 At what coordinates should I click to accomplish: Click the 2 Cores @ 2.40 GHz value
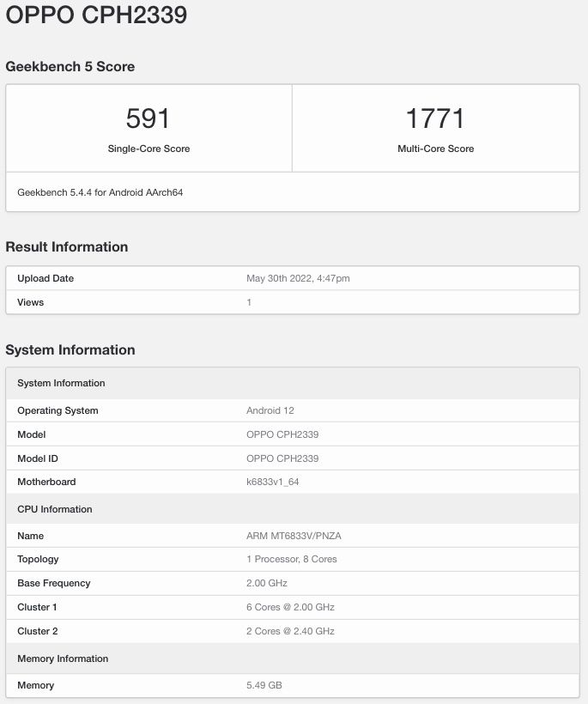pos(290,631)
